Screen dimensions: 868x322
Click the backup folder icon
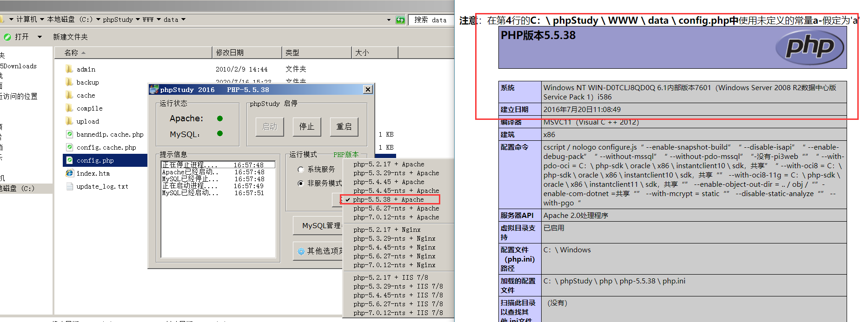(x=69, y=82)
